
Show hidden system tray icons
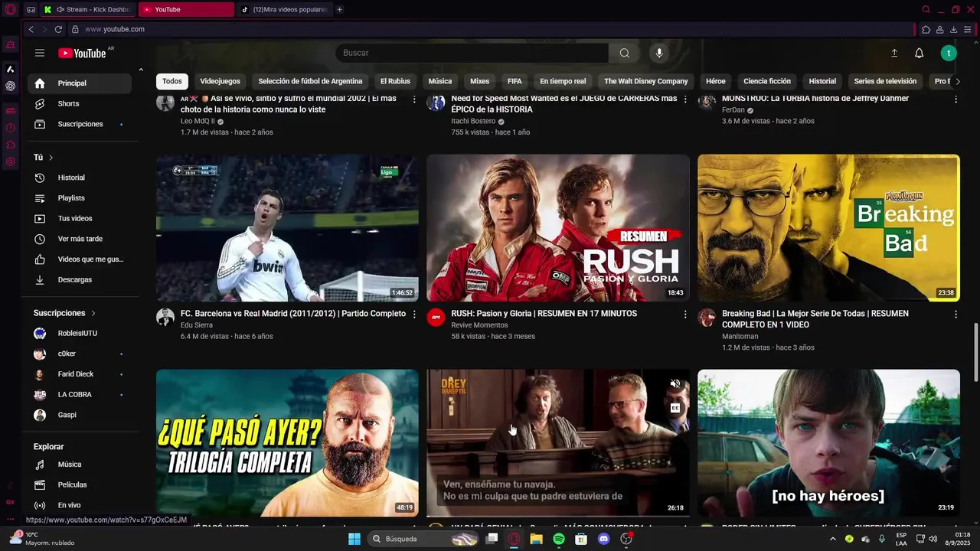(833, 539)
